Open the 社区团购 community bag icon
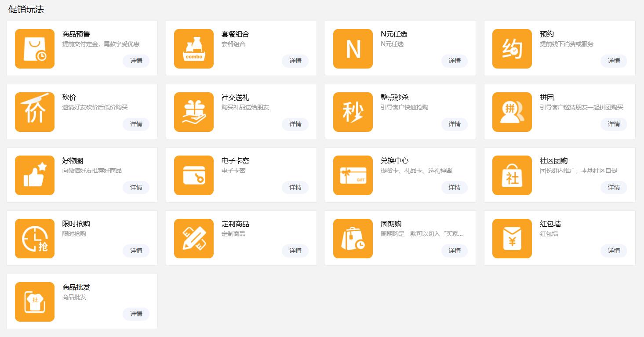 click(512, 175)
